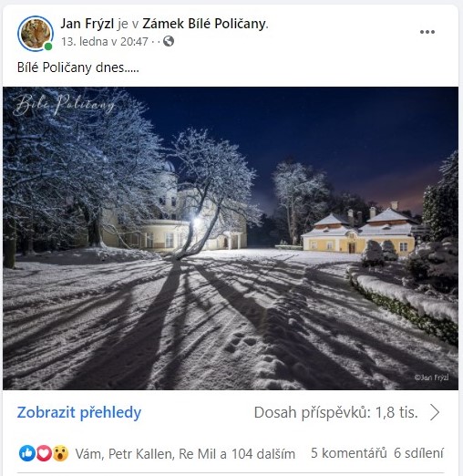The height and width of the screenshot is (476, 463).
Task: Open the Zámek Bílé Poličany location page
Action: 204,24
